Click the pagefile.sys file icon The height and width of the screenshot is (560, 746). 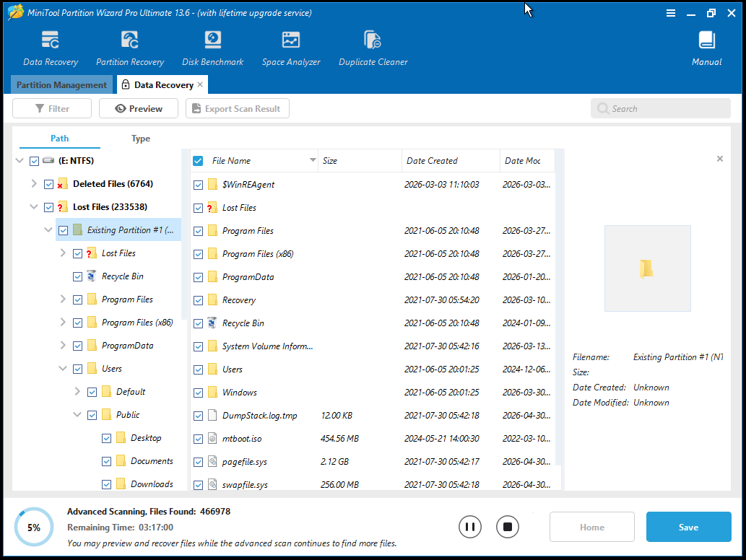click(212, 462)
